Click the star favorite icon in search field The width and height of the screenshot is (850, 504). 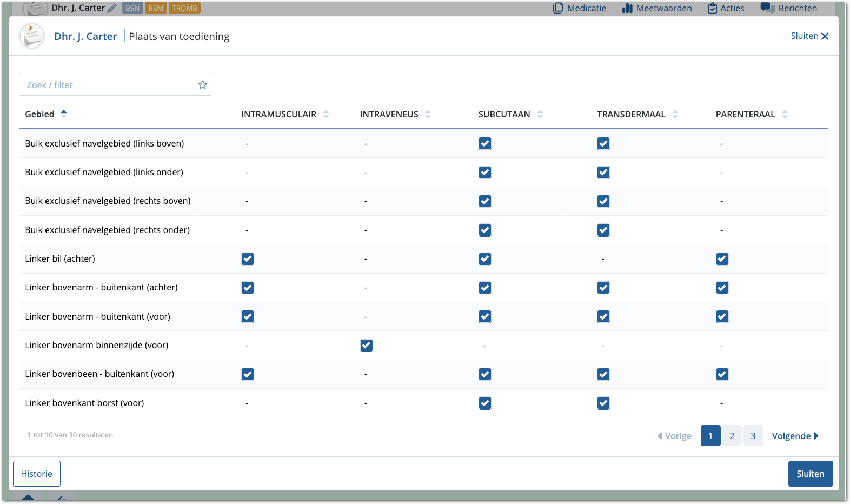click(203, 85)
